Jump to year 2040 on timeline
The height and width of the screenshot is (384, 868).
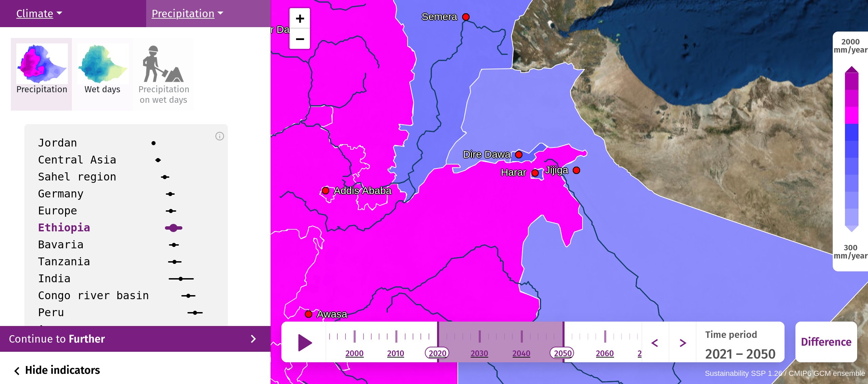[x=521, y=353]
